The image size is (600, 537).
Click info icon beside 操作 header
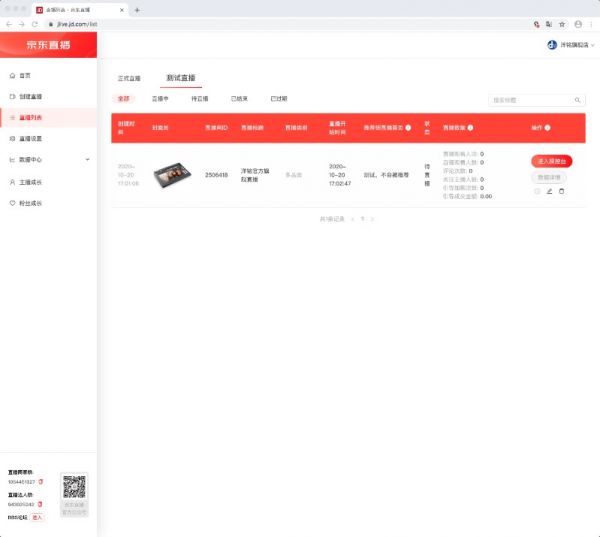[548, 128]
